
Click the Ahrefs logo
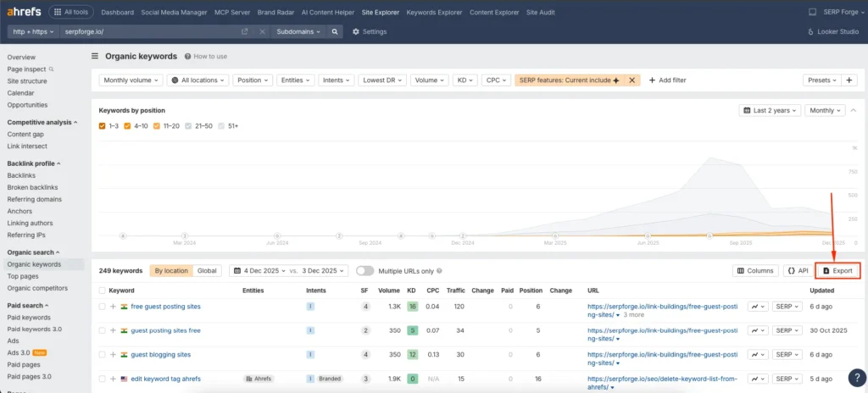click(22, 13)
